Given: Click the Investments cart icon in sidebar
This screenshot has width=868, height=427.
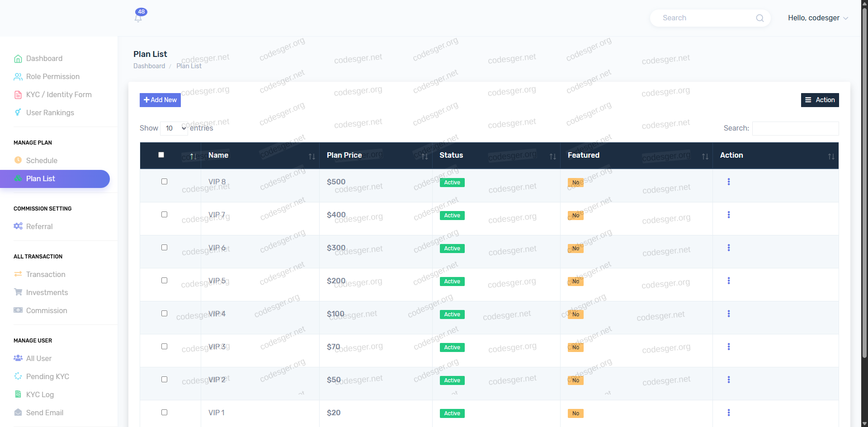Looking at the screenshot, I should 18,292.
